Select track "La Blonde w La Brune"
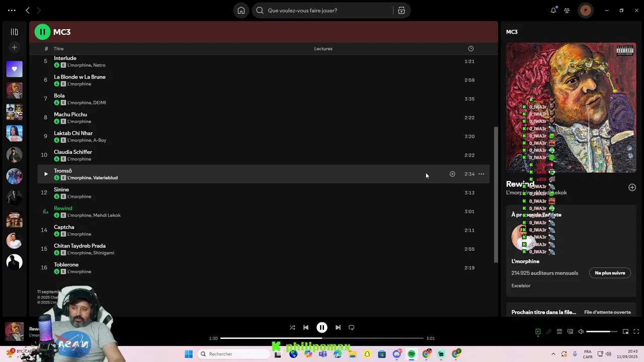Screen dimensions: 644x362 tap(79, 77)
